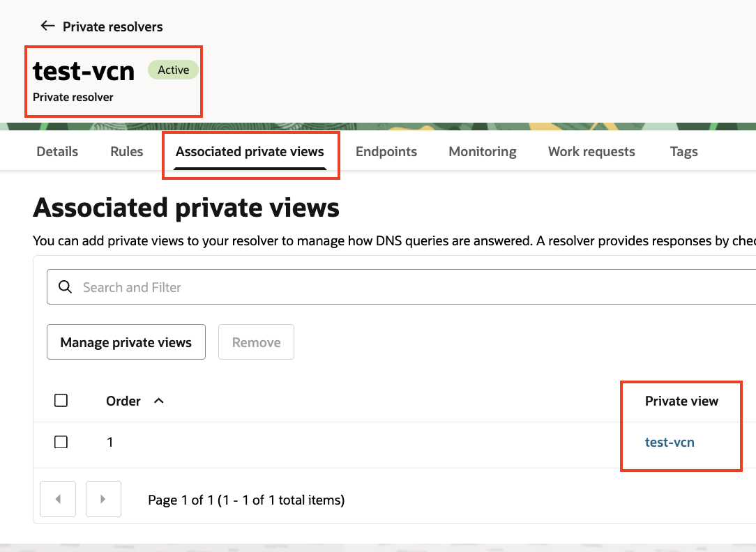This screenshot has height=552, width=756.
Task: Click the Order column header
Action: coord(123,401)
